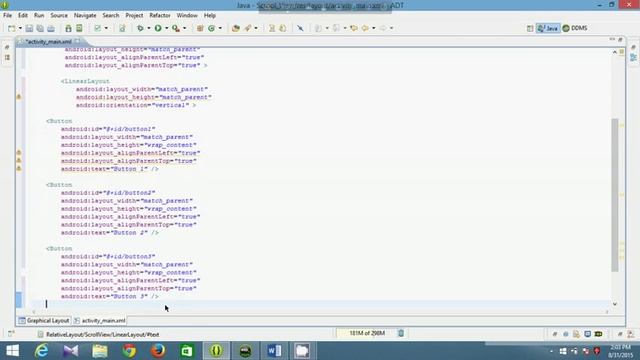Open the Android SDK Manager icon

(x=68, y=28)
